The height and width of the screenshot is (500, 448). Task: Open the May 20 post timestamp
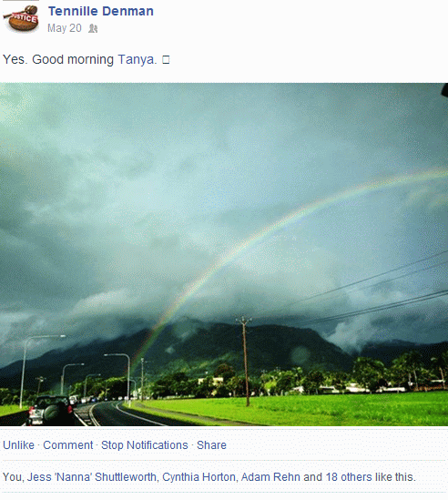coord(65,28)
